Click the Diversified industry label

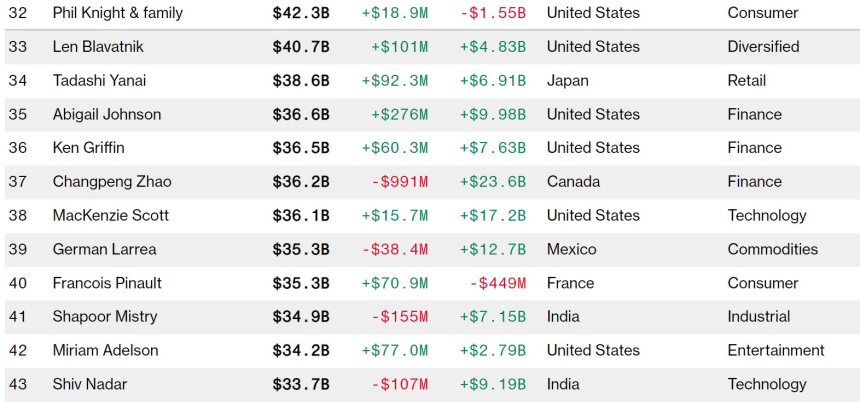pos(763,47)
